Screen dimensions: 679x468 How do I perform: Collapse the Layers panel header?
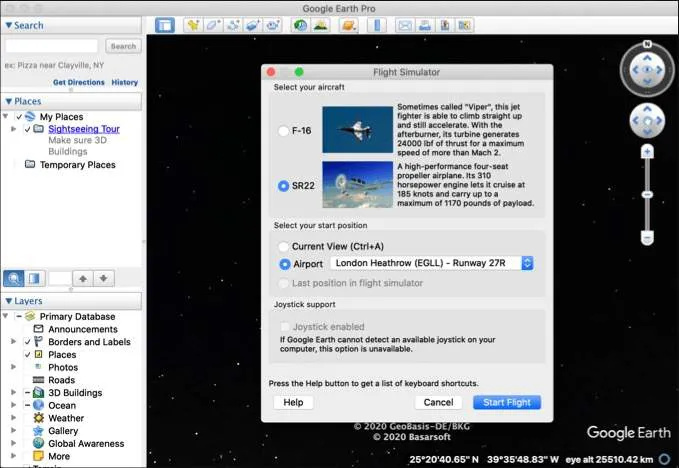click(x=9, y=301)
